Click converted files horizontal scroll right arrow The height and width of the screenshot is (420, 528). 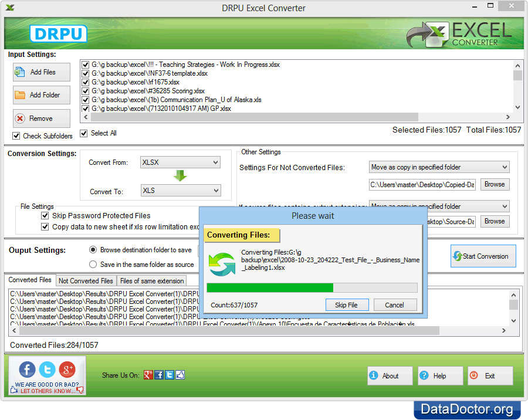point(504,331)
